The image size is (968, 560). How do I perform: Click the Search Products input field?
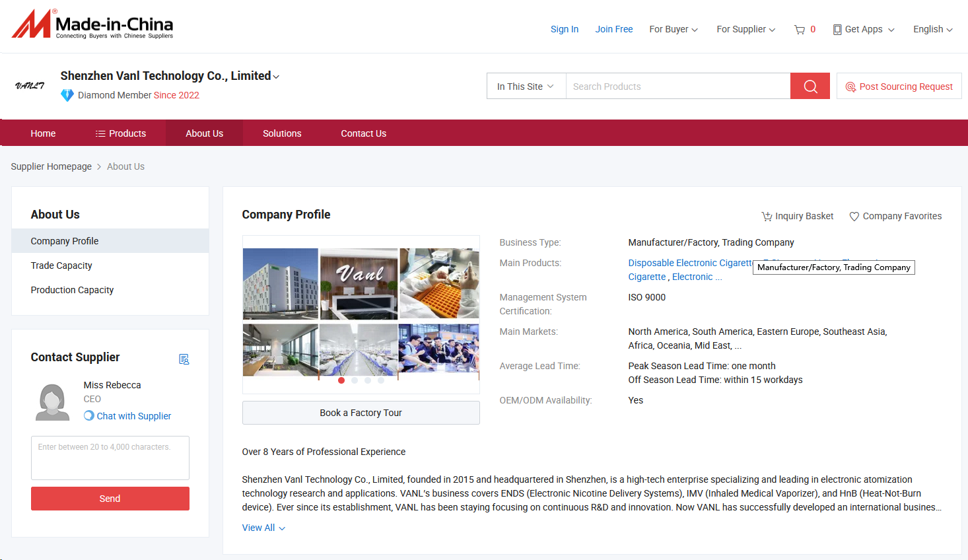(677, 87)
